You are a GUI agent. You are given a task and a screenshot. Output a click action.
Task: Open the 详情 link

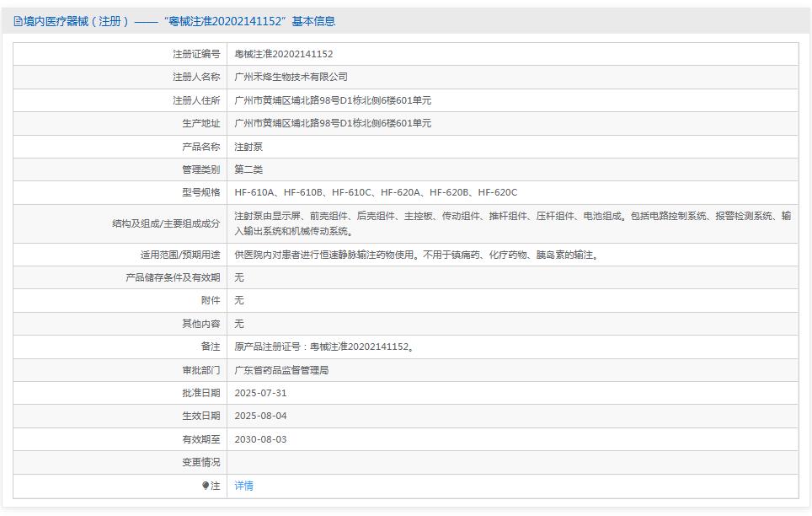point(244,486)
